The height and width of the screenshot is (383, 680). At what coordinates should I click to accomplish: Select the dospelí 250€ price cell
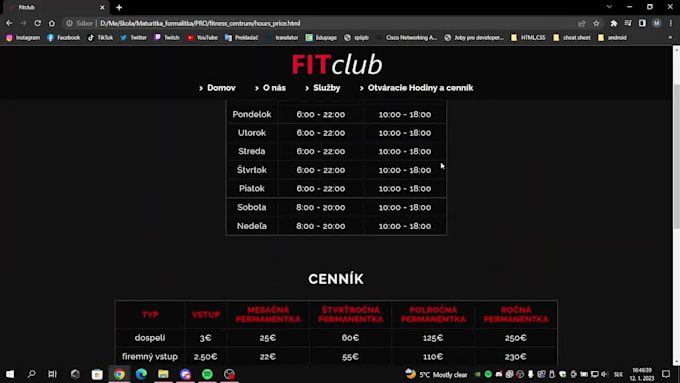pos(516,338)
